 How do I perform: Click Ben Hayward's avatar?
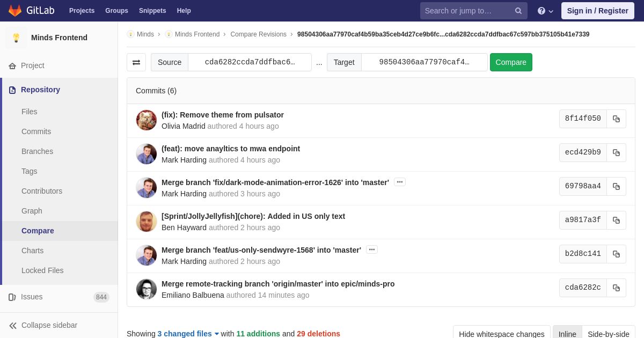147,222
